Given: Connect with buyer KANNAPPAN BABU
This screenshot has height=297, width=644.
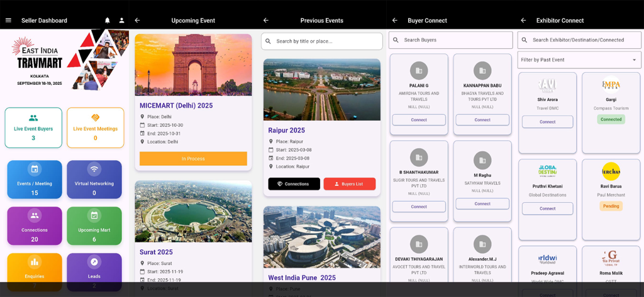Looking at the screenshot, I should (482, 120).
